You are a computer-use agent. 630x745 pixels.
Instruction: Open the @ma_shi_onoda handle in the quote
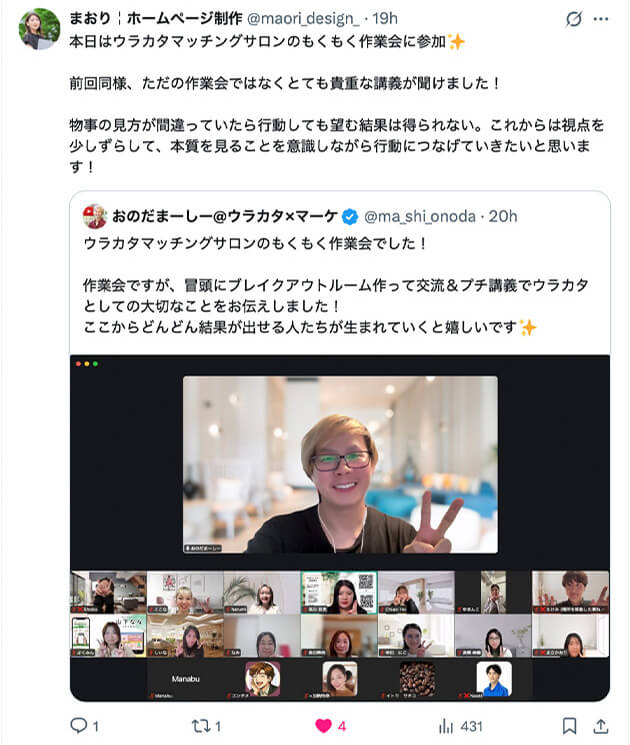(420, 217)
